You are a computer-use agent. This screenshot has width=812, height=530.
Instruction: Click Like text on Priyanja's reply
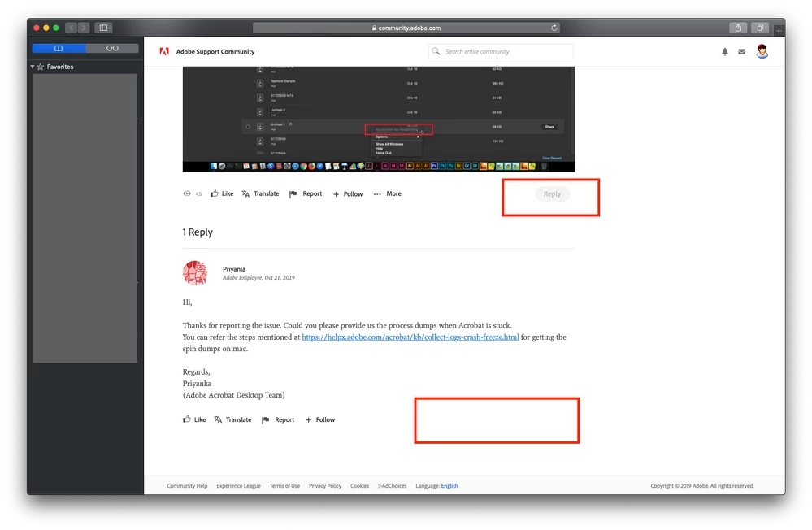tap(200, 419)
